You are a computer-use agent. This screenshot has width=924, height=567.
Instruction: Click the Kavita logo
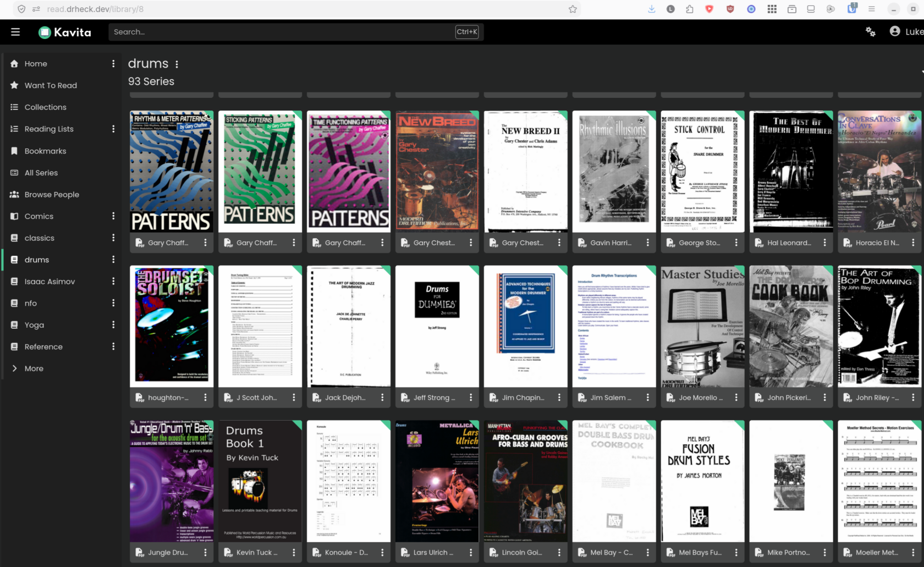coord(65,32)
